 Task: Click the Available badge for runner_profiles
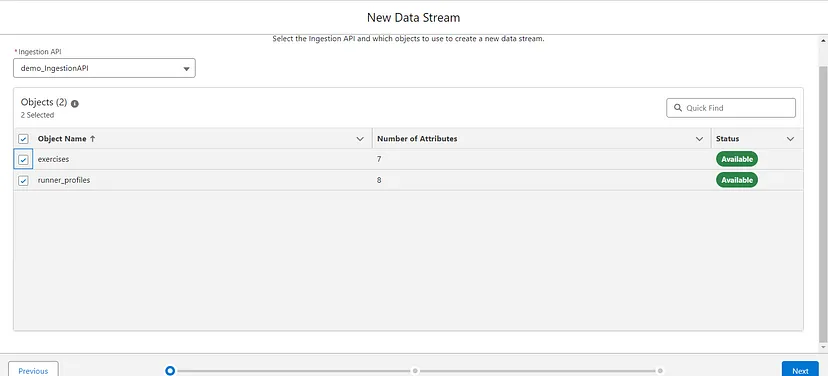click(737, 180)
